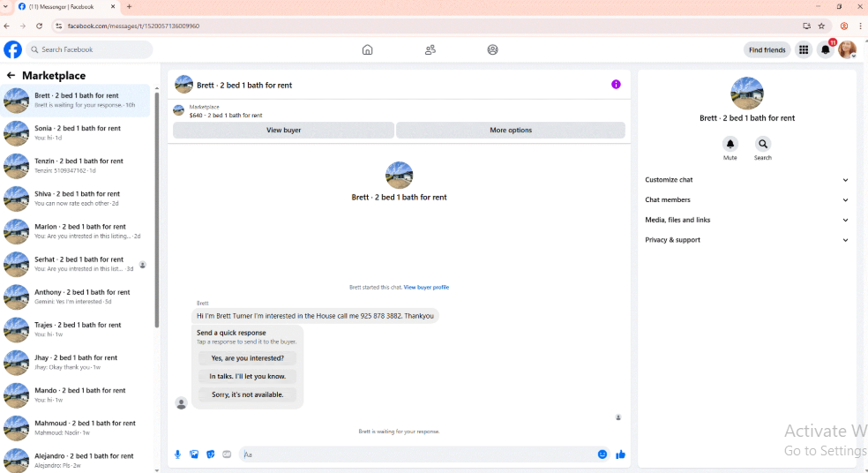Click the chat list vertical scrollbar
The image size is (868, 473).
[157, 211]
